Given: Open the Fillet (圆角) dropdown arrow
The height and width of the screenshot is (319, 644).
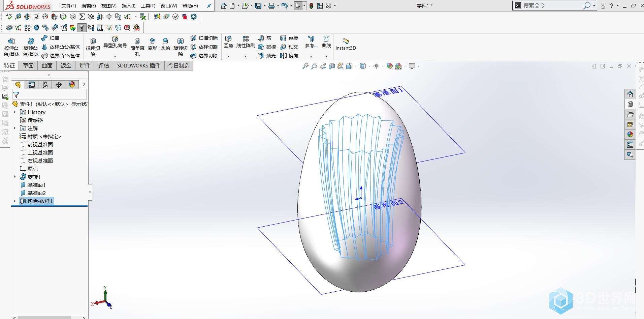Looking at the screenshot, I should tap(228, 56).
